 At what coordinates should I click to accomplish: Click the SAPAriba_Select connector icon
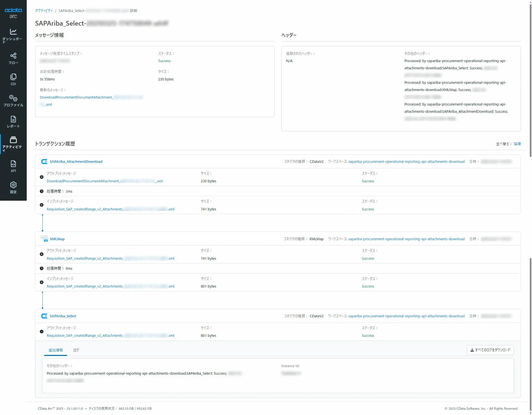point(44,316)
